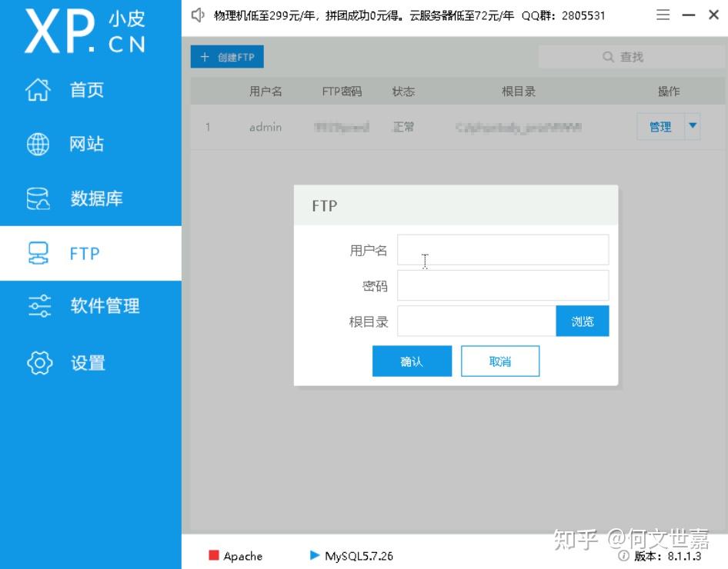Viewport: 728px width, 569px height.
Task: Click the info icon beside version 8.1.1.3
Action: 622,557
